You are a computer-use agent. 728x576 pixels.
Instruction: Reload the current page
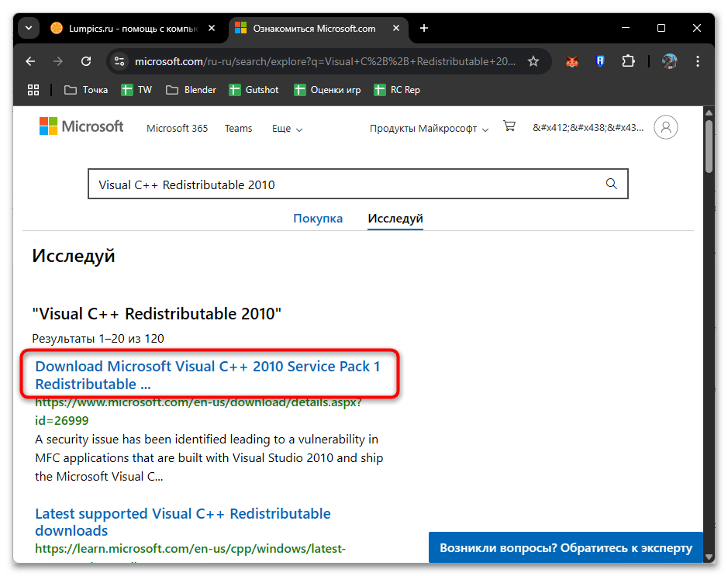pos(86,61)
